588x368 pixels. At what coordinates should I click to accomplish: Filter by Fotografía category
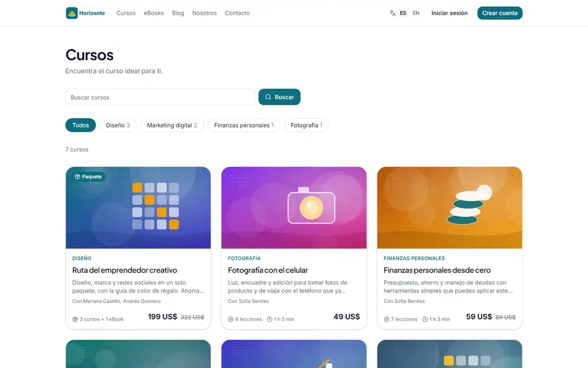pyautogui.click(x=307, y=125)
